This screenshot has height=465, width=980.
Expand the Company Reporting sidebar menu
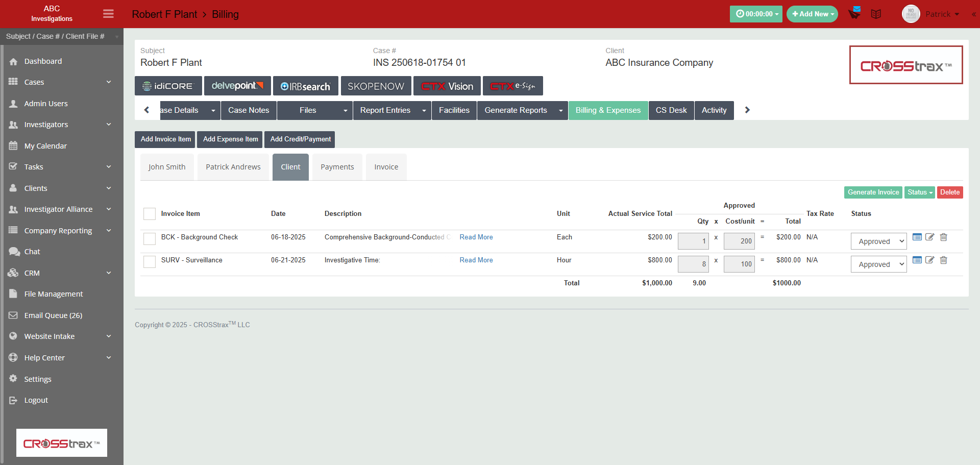pos(61,231)
